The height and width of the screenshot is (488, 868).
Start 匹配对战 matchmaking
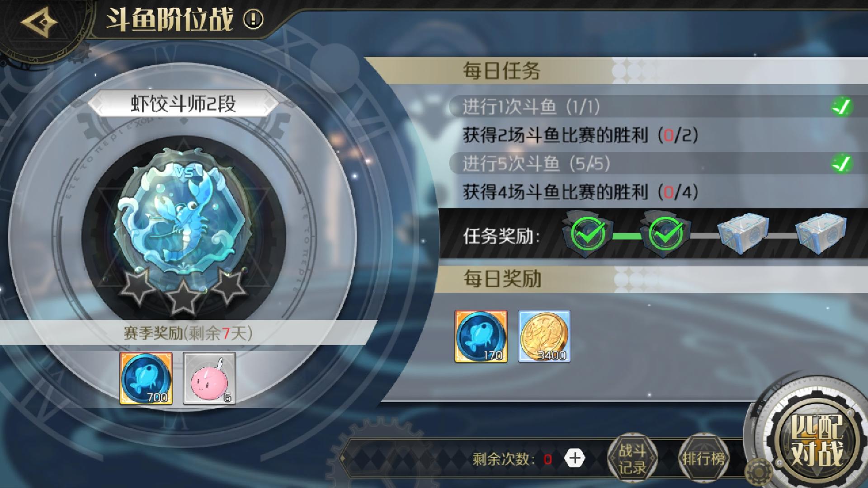click(x=816, y=440)
